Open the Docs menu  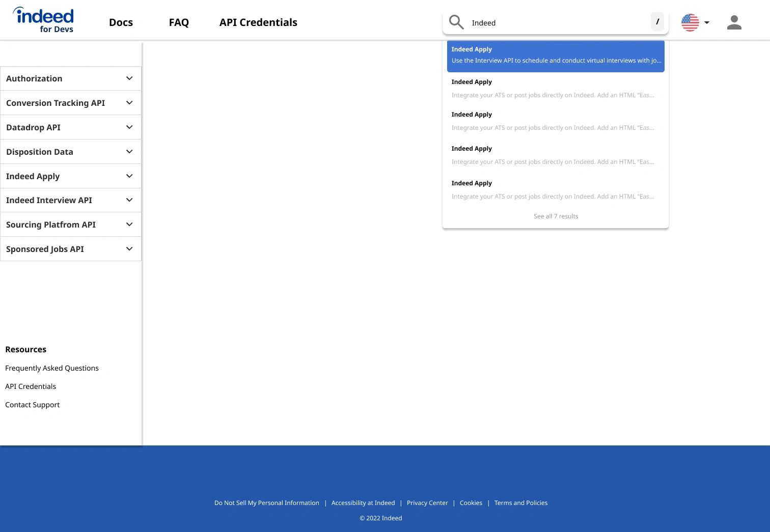click(x=121, y=22)
